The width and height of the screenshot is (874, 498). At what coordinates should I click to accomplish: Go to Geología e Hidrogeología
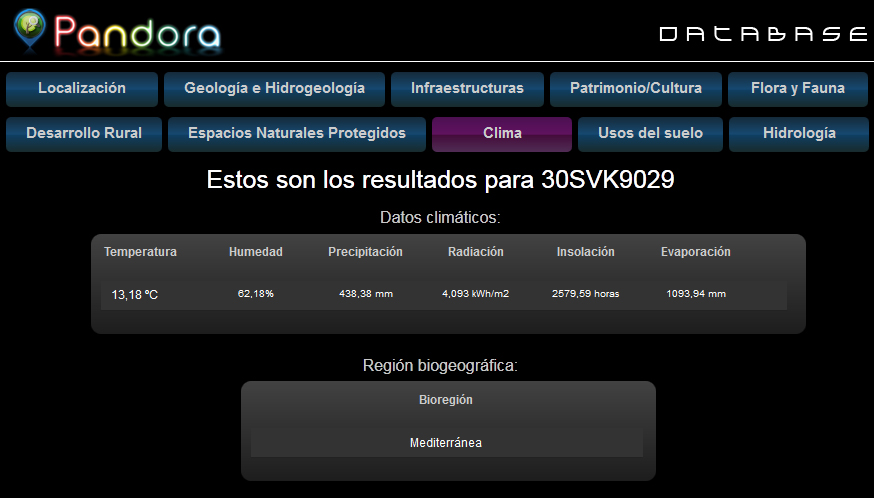pos(274,88)
